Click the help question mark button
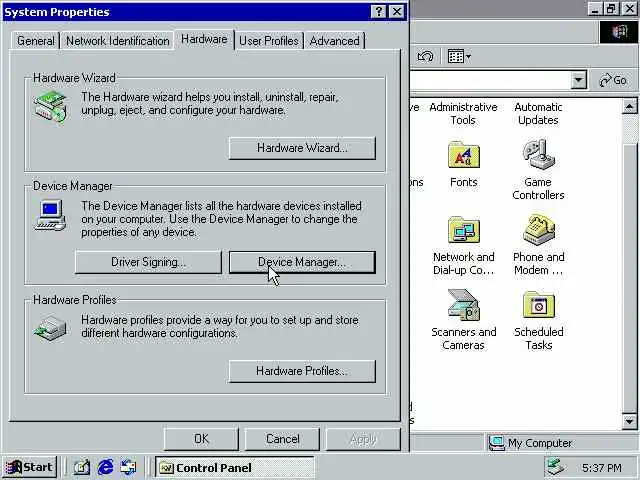Image resolution: width=640 pixels, height=480 pixels. pos(378,11)
